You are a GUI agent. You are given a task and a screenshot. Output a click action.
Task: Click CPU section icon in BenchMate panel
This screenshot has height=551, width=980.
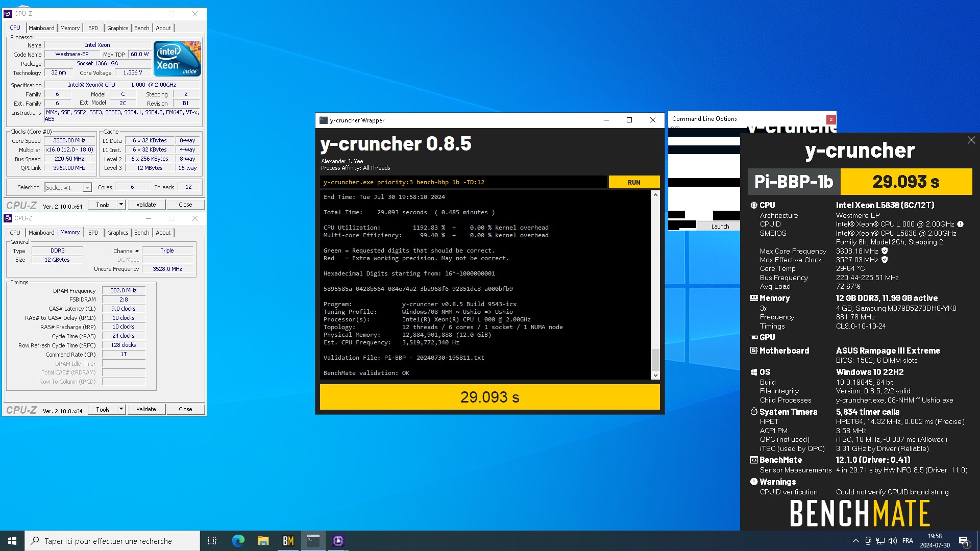[754, 205]
